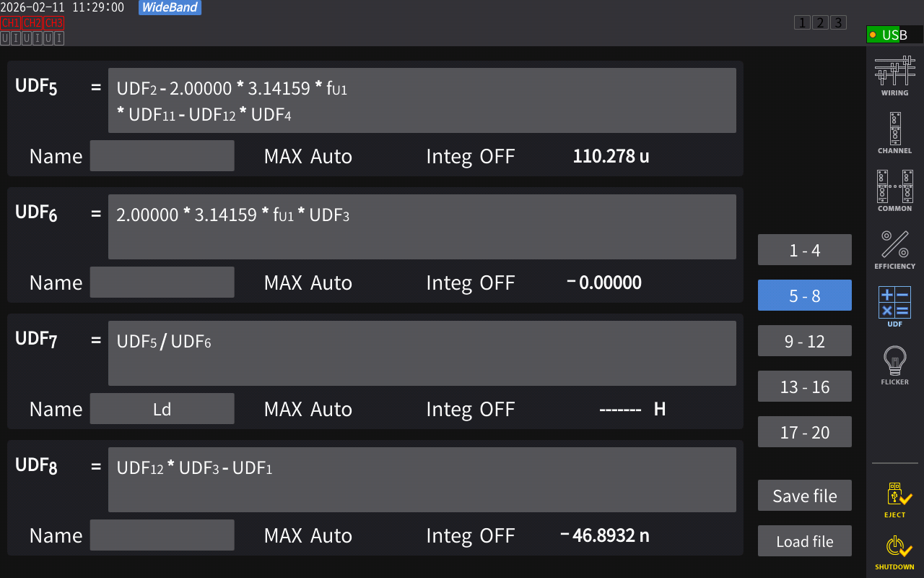Open the Efficiency settings icon

[x=894, y=249]
